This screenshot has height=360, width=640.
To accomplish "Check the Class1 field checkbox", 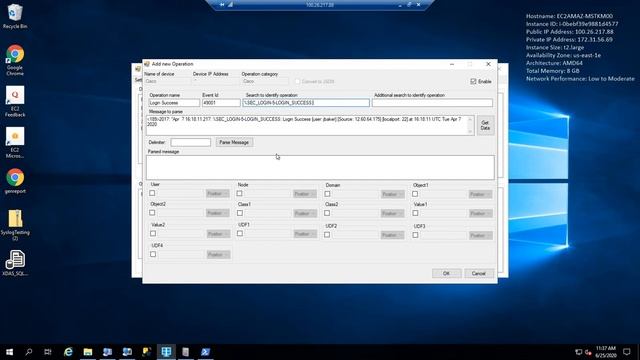I will point(240,213).
